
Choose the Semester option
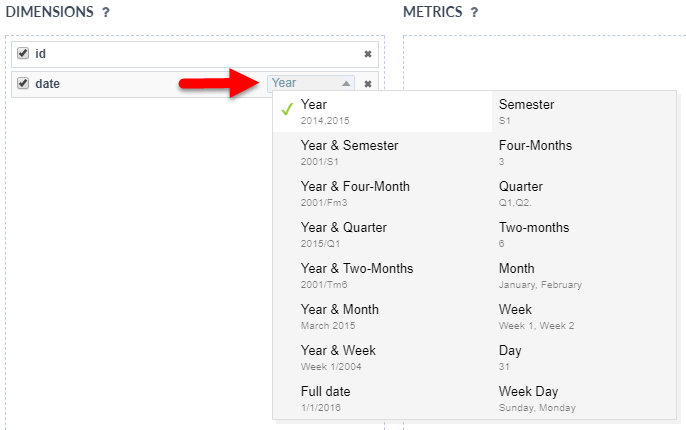[x=527, y=111]
